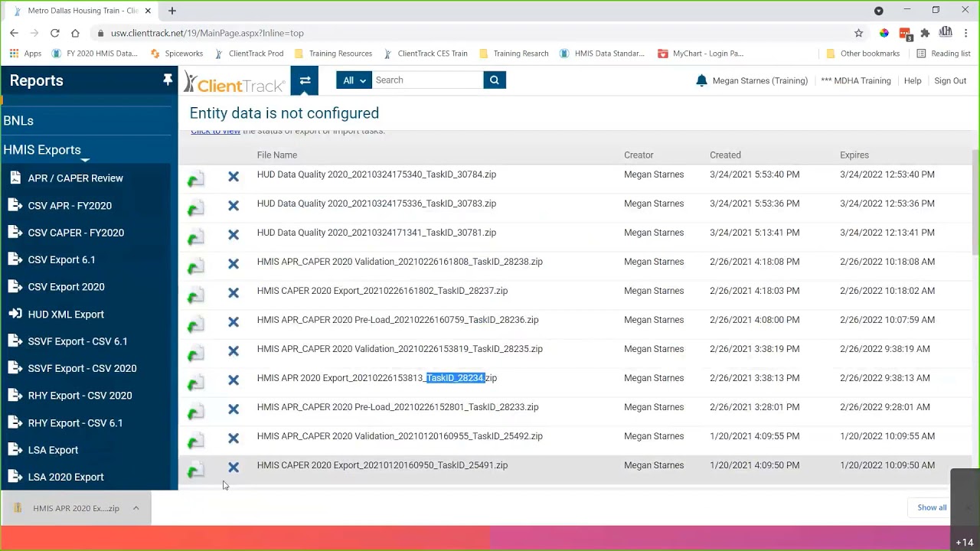Download HMIS CAPER 2020 Export TaskID_28237
Viewport: 980px width, 551px height.
[x=196, y=295]
